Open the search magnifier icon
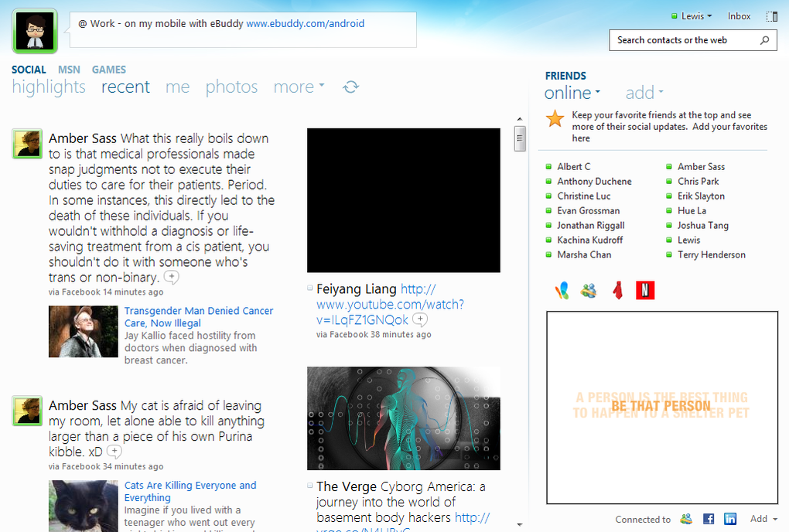 [764, 40]
